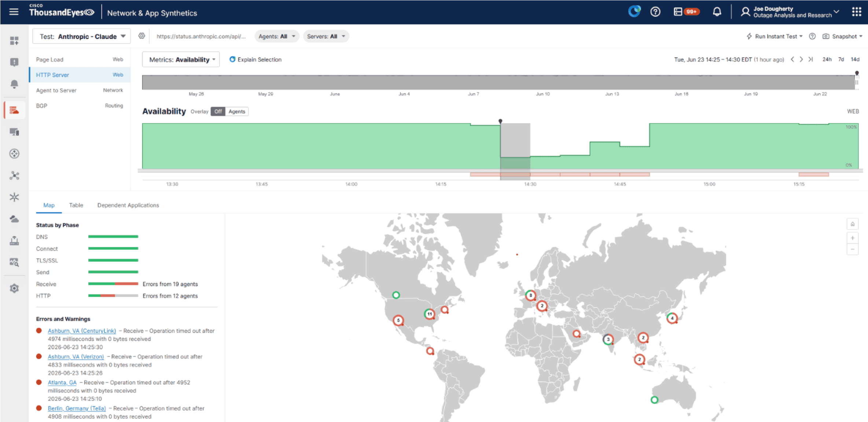
Task: Click the map home reset icon
Action: 853,224
